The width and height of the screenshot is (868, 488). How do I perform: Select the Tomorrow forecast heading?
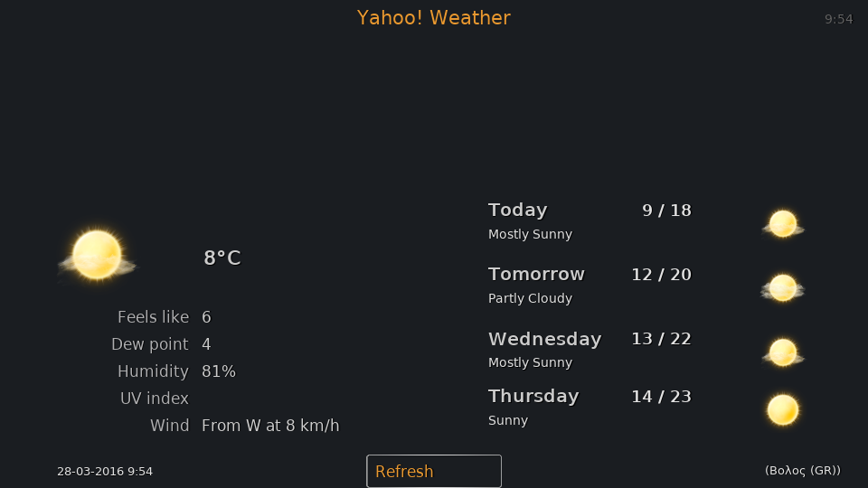536,275
